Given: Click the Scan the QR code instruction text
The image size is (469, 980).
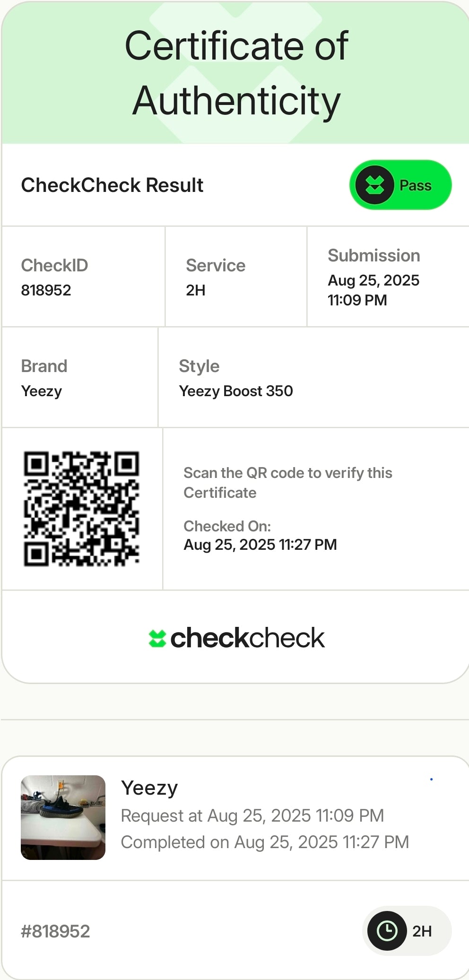Looking at the screenshot, I should click(287, 482).
